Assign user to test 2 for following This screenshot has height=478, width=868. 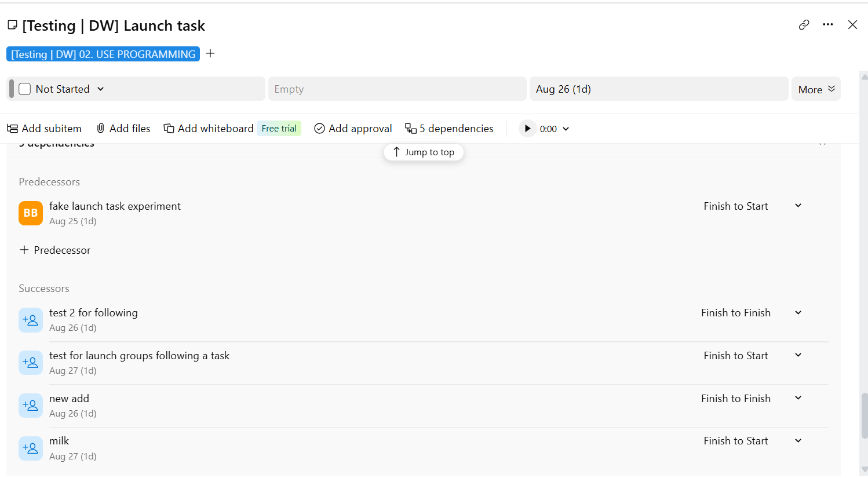(x=31, y=320)
